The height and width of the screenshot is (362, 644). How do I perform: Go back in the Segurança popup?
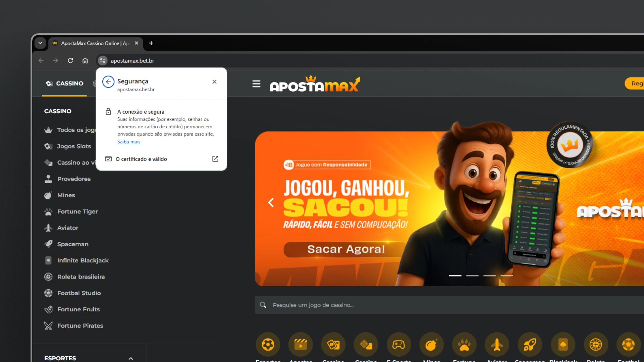click(108, 82)
